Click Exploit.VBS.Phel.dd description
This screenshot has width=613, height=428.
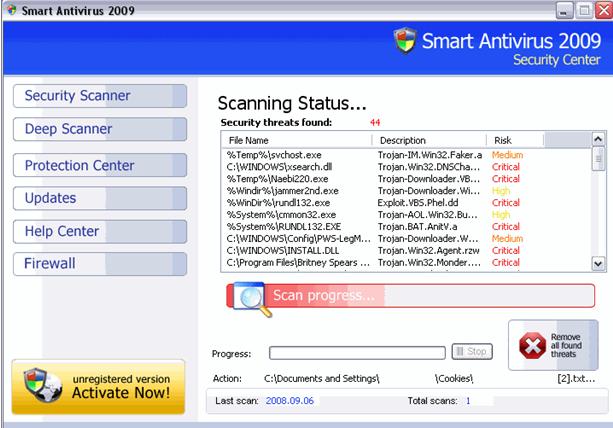[x=418, y=203]
